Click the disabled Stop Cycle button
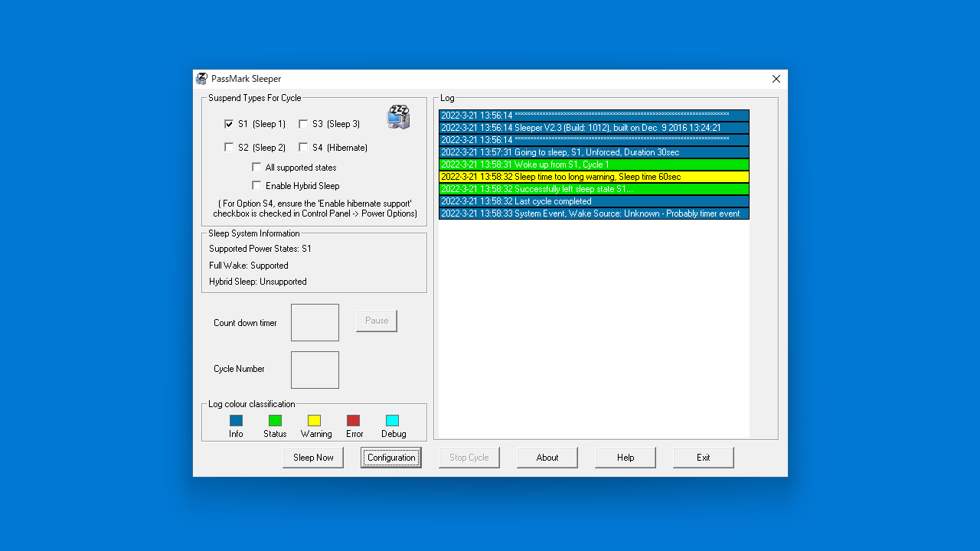Image resolution: width=980 pixels, height=551 pixels. (x=469, y=458)
